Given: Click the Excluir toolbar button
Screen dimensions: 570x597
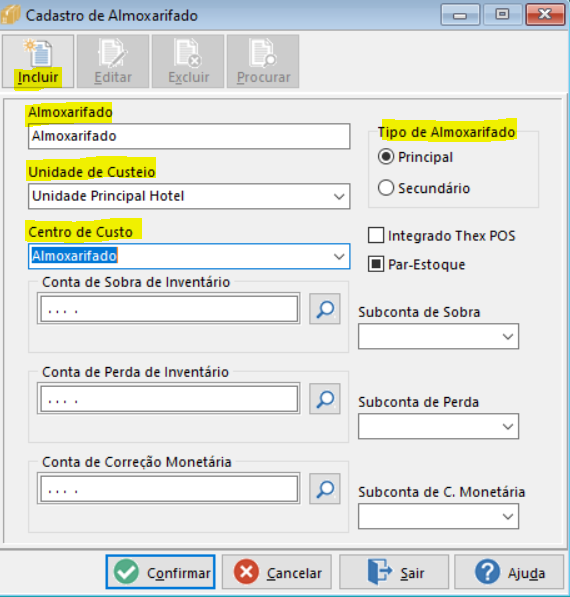Looking at the screenshot, I should pyautogui.click(x=188, y=62).
